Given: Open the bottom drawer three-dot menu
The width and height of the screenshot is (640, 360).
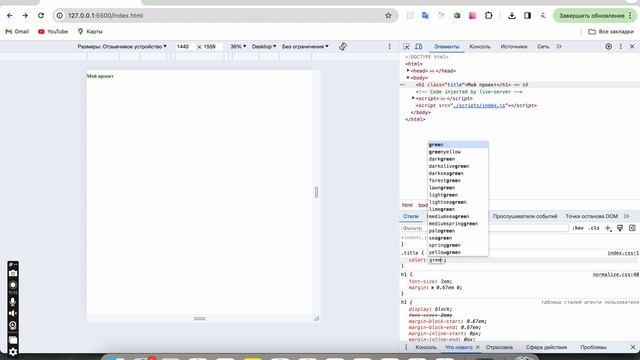Looking at the screenshot, I should 406,347.
